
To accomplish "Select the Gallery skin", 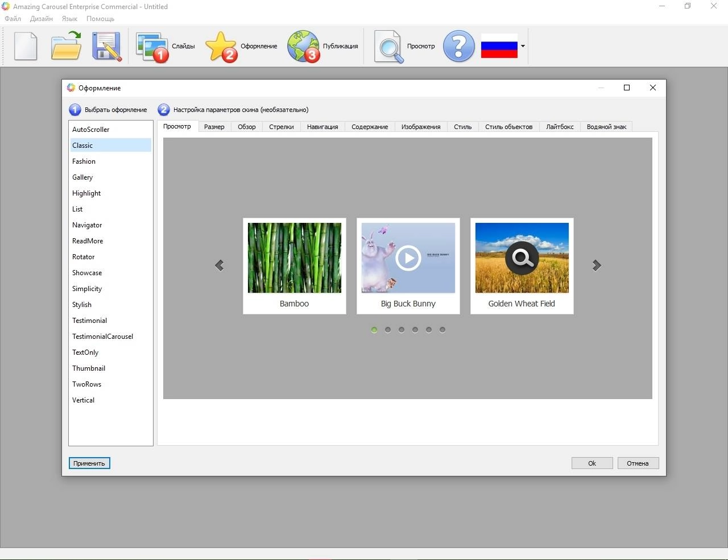I will 111,177.
